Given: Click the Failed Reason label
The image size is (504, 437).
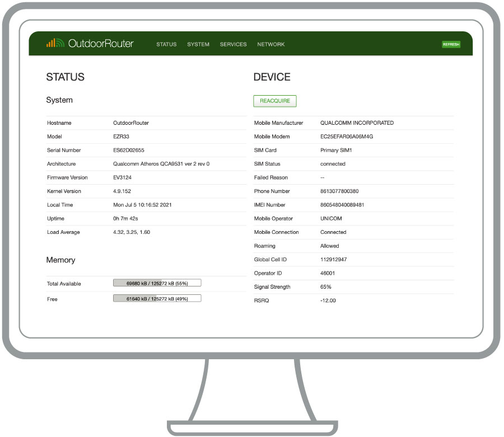Looking at the screenshot, I should (271, 177).
